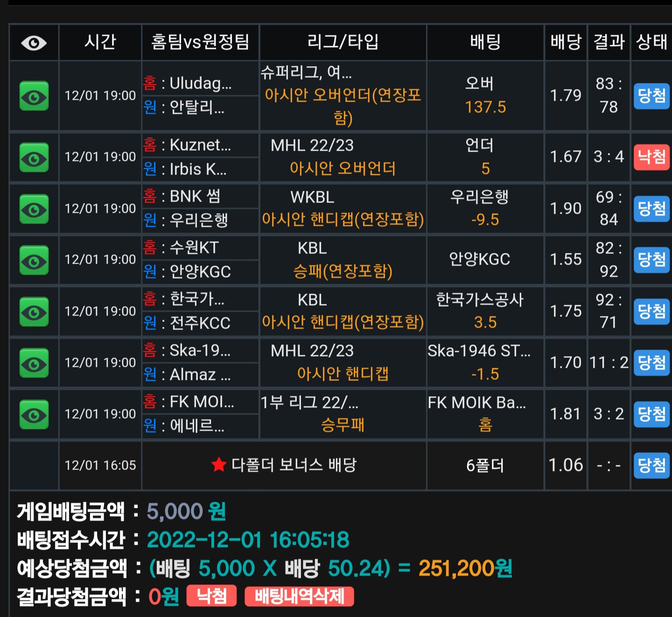This screenshot has width=672, height=617.
Task: Click green eye icon for FK MOIK row
Action: [34, 414]
